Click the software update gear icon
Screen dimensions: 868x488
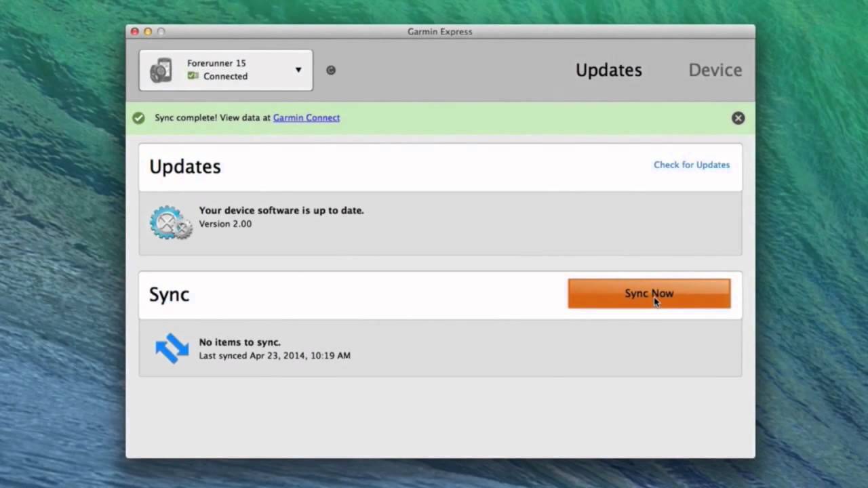(x=171, y=223)
